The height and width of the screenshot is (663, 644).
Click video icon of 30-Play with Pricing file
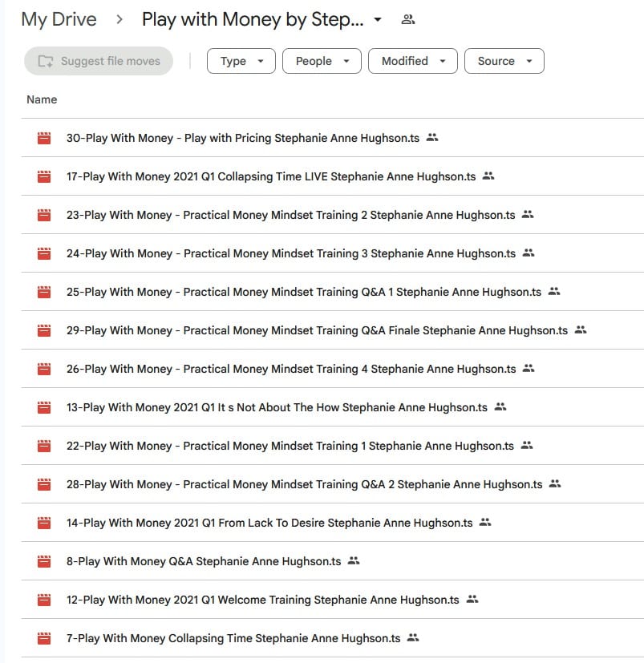pyautogui.click(x=44, y=138)
